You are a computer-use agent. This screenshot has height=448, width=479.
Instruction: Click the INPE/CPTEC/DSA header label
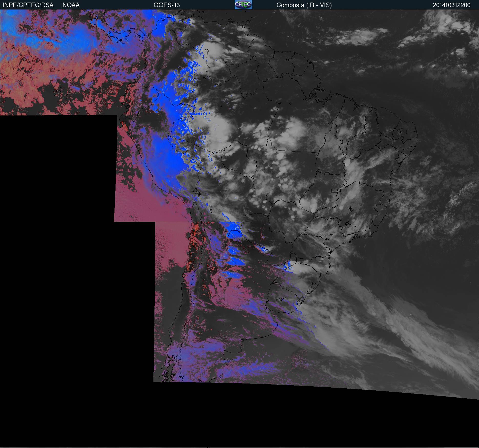(28, 5)
